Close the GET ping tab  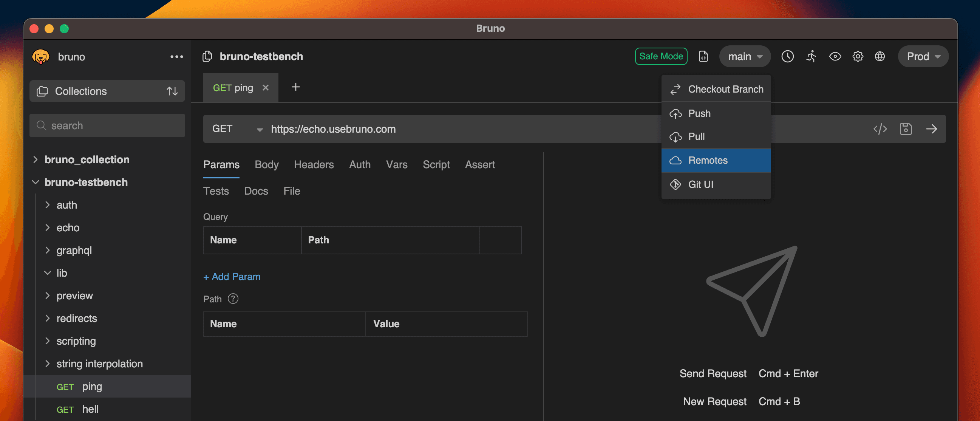tap(266, 88)
